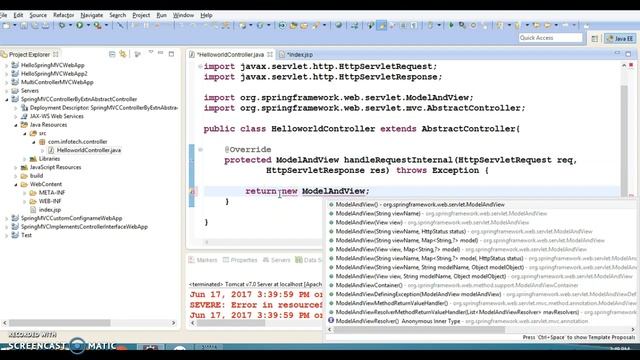Image resolution: width=640 pixels, height=360 pixels.
Task: Click the error marker beside return line
Action: (x=193, y=191)
